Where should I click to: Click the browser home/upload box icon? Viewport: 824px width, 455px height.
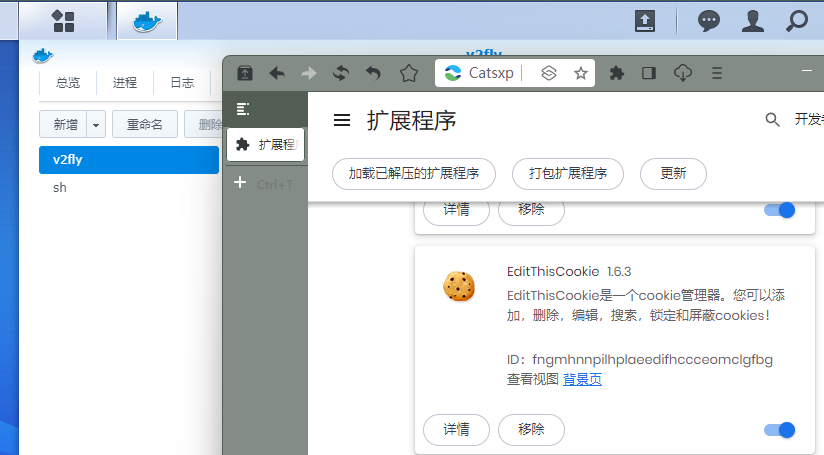coord(245,73)
